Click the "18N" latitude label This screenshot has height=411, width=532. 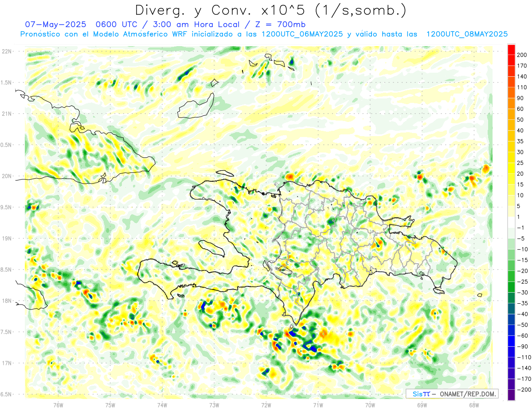click(7, 301)
